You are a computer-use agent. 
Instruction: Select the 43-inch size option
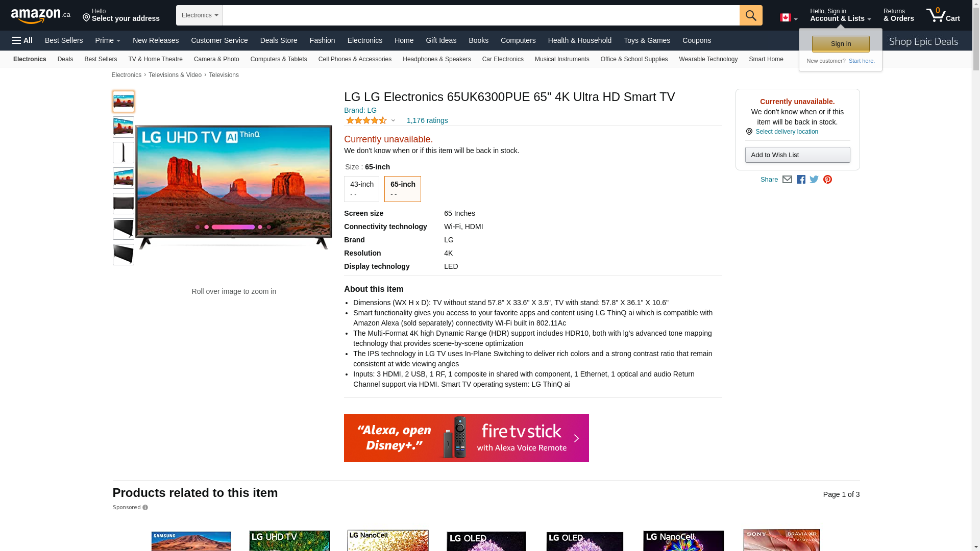coord(361,189)
